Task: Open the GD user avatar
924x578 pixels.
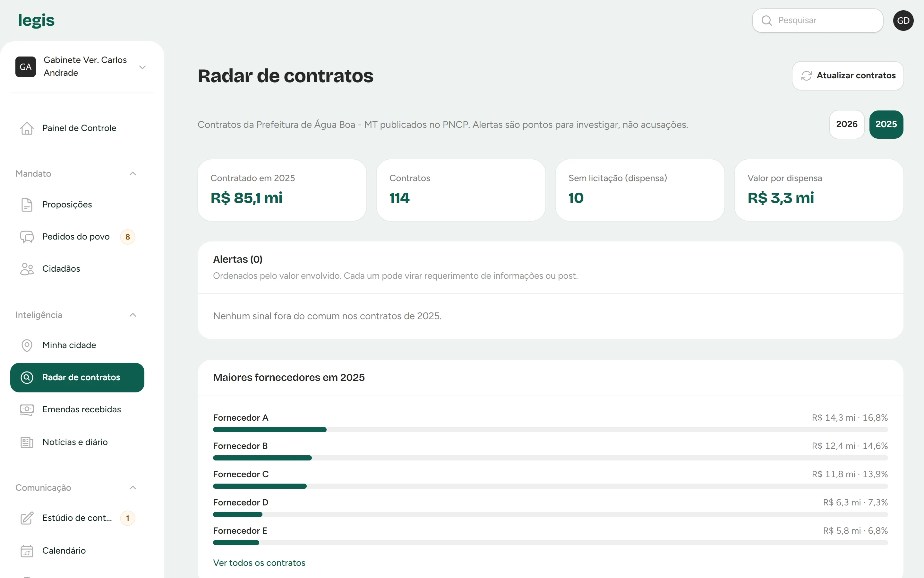Action: [903, 21]
